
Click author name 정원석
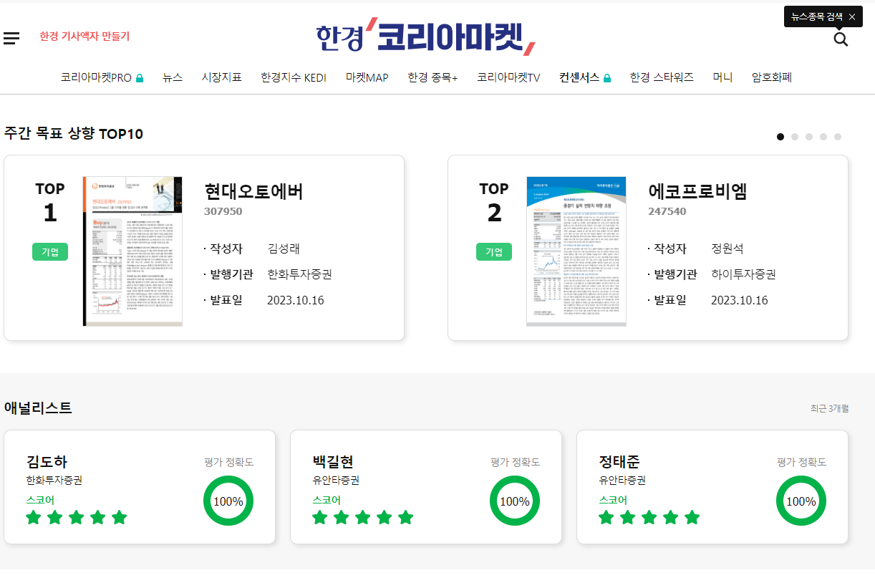point(727,249)
